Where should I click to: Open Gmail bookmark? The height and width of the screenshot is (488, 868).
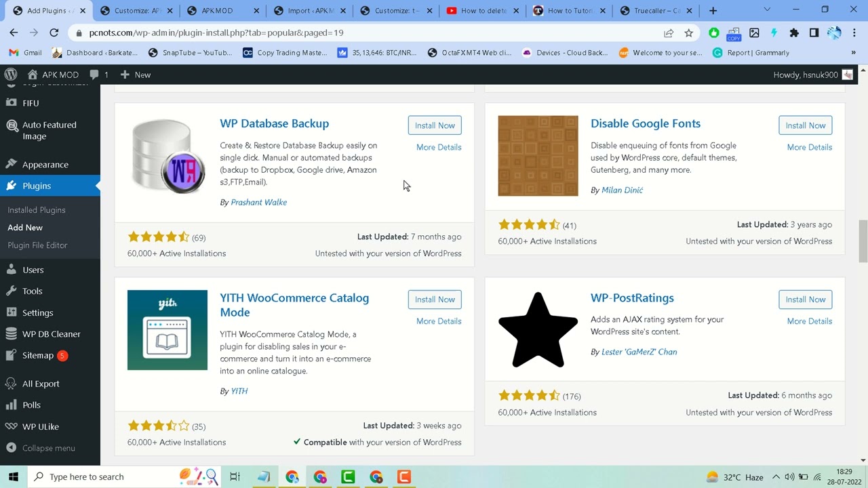click(26, 52)
